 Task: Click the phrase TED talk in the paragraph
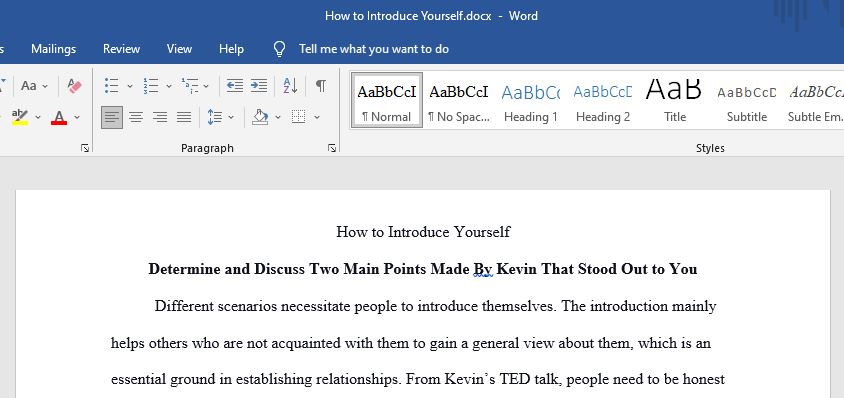(531, 379)
